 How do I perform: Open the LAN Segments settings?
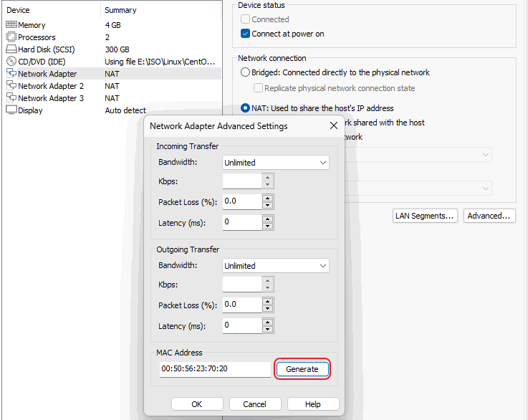(425, 216)
